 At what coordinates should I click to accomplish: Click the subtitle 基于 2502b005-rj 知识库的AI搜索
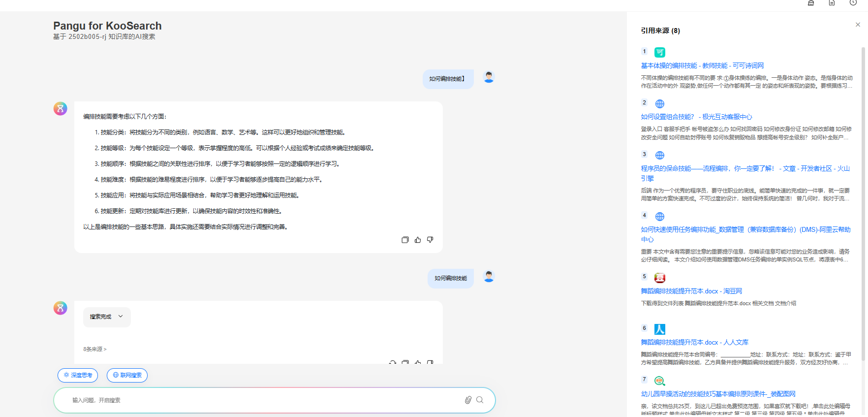tap(104, 36)
